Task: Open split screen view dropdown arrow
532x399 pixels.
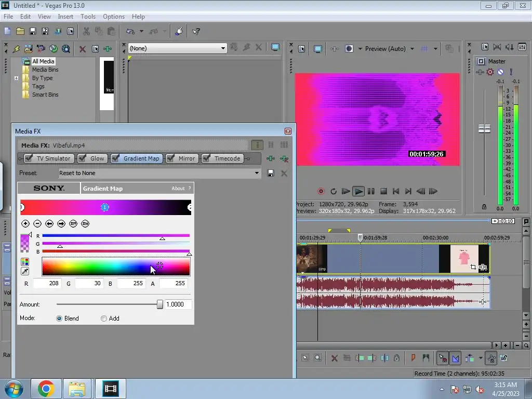Action: coord(360,48)
